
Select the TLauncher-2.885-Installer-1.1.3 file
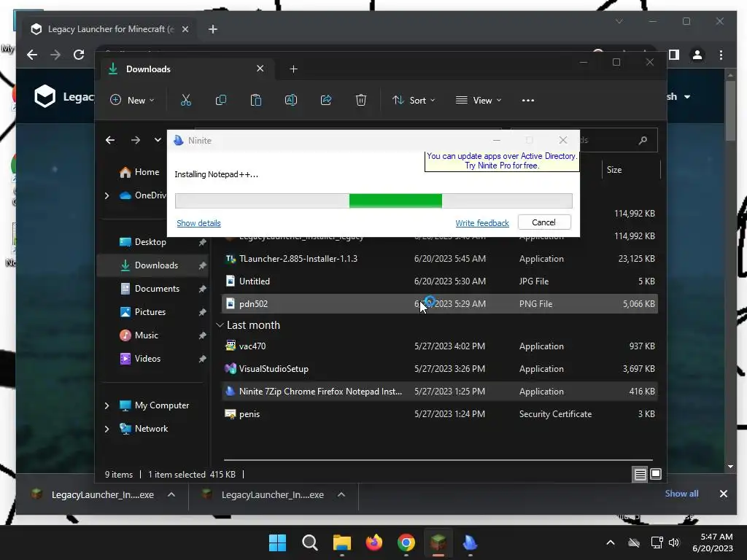439,259
